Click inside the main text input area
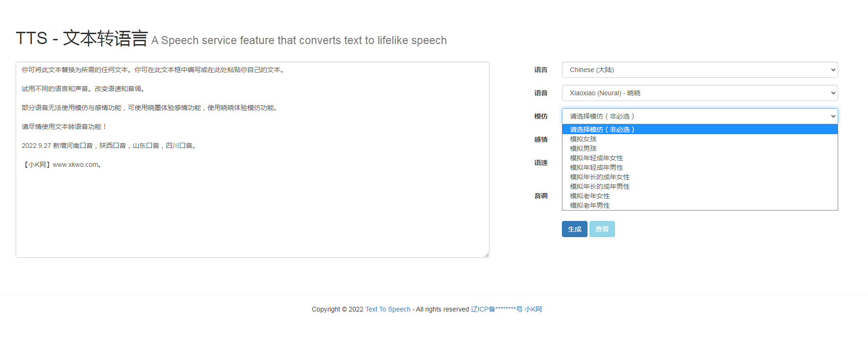The width and height of the screenshot is (868, 358). click(252, 209)
